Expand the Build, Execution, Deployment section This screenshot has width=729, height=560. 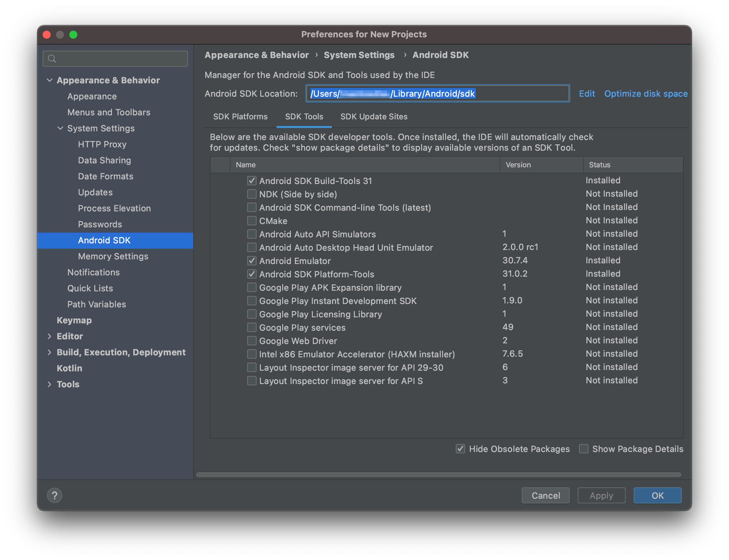click(50, 352)
